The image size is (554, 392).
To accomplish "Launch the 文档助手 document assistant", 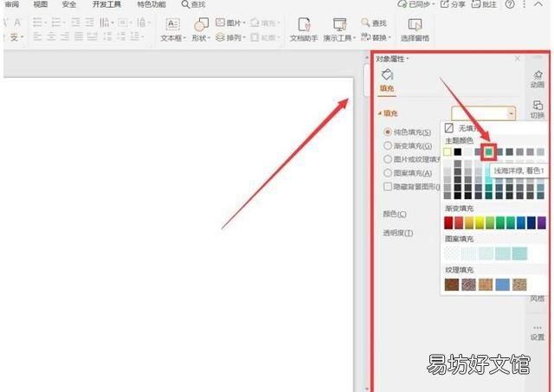I will [x=304, y=29].
